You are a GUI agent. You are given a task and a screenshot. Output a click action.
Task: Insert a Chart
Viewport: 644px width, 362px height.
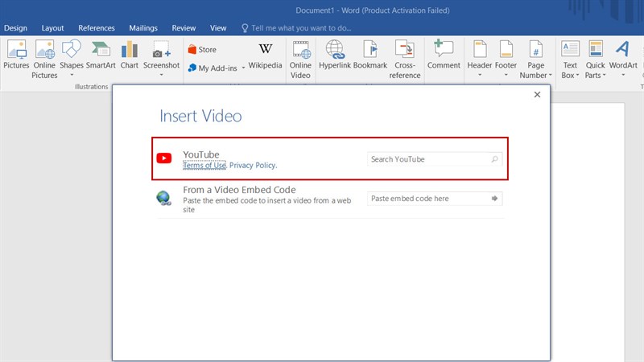(130, 55)
